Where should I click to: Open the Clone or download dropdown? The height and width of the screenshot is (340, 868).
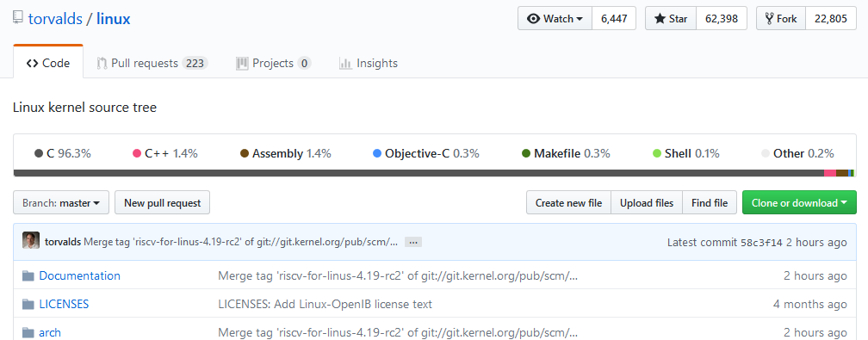pos(799,202)
